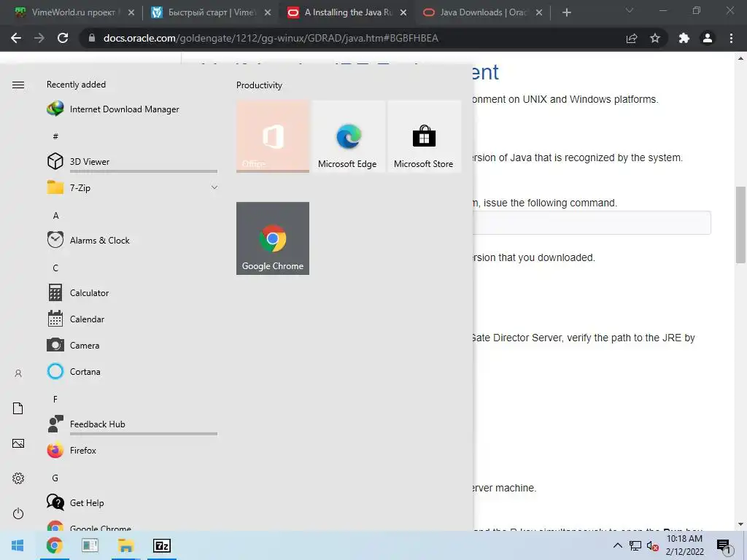Image resolution: width=747 pixels, height=560 pixels.
Task: Open the user account icon in Start
Action: [x=18, y=373]
